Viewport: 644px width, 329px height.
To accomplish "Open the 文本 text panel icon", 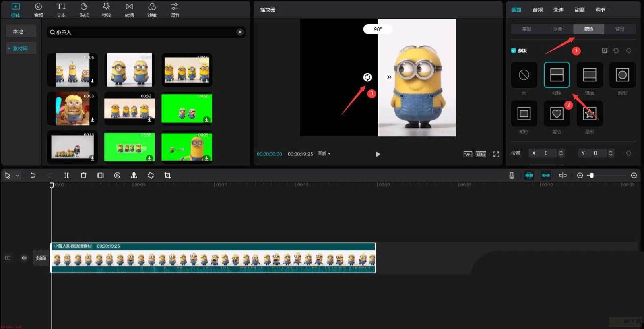I will click(x=61, y=10).
